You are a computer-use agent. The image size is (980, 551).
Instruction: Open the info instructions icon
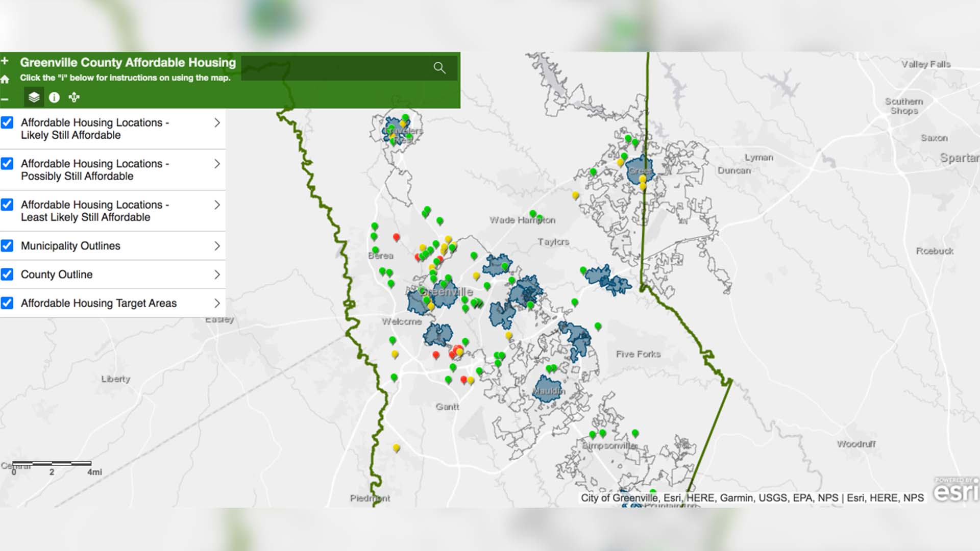tap(54, 97)
